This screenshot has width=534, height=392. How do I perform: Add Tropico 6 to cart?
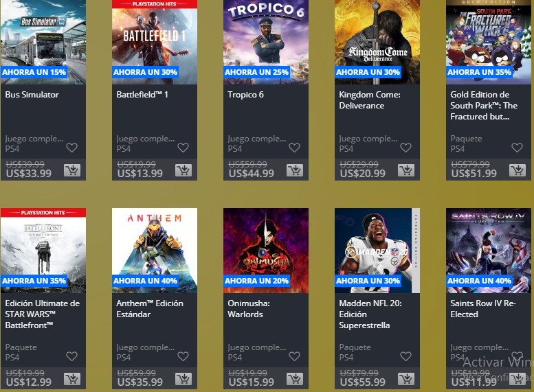pyautogui.click(x=295, y=170)
